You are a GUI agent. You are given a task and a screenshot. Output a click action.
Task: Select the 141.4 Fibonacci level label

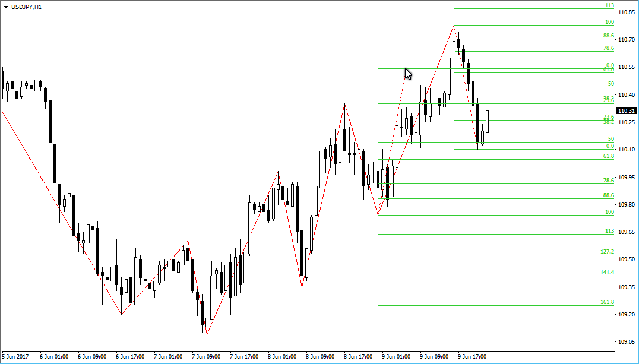pos(607,273)
